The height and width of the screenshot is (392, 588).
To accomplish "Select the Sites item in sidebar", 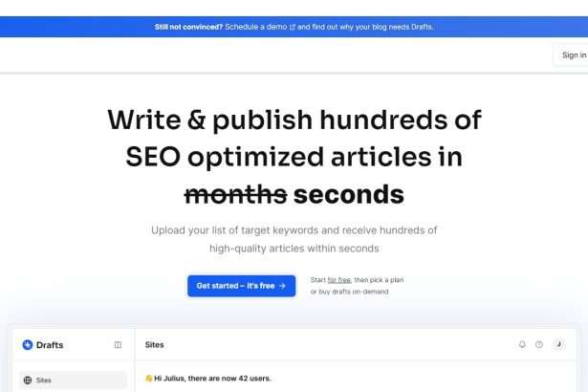I will coord(73,380).
